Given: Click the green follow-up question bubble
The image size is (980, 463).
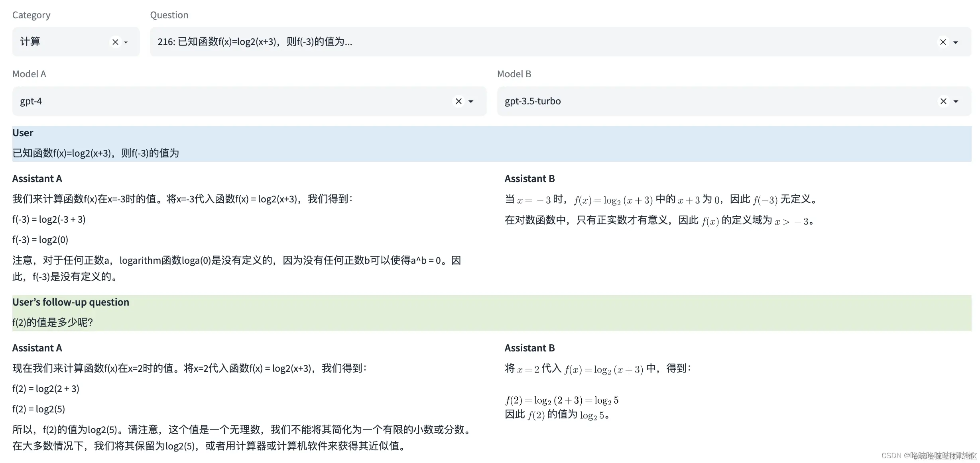Looking at the screenshot, I should pyautogui.click(x=239, y=313).
